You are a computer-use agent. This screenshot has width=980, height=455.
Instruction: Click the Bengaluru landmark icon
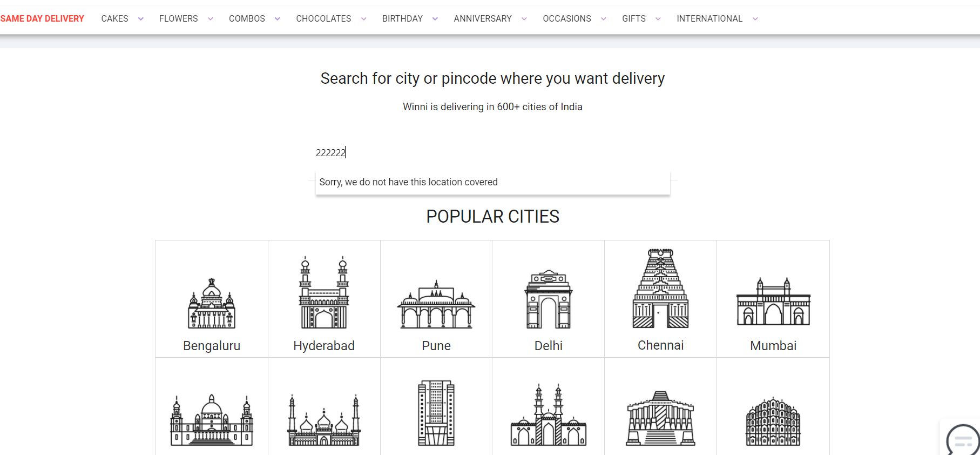click(x=212, y=304)
